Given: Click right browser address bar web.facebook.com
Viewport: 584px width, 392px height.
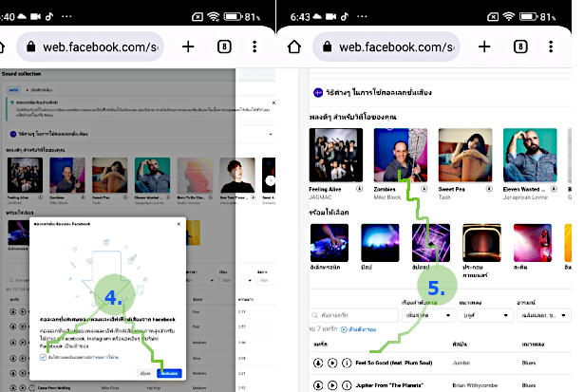Looking at the screenshot, I should (386, 47).
